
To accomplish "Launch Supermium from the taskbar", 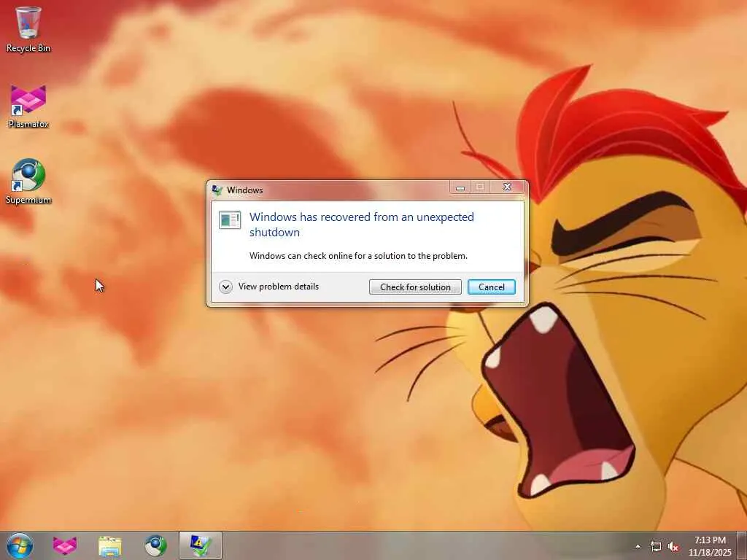I will 155,545.
